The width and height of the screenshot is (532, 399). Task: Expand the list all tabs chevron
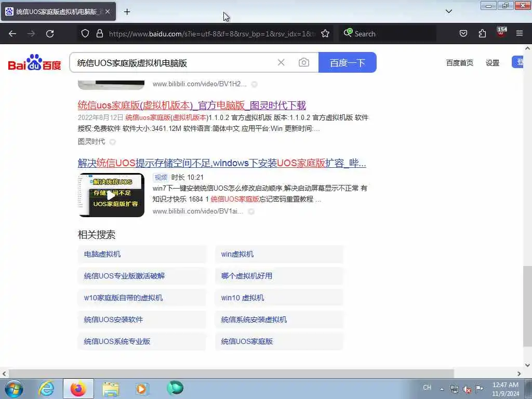448,11
